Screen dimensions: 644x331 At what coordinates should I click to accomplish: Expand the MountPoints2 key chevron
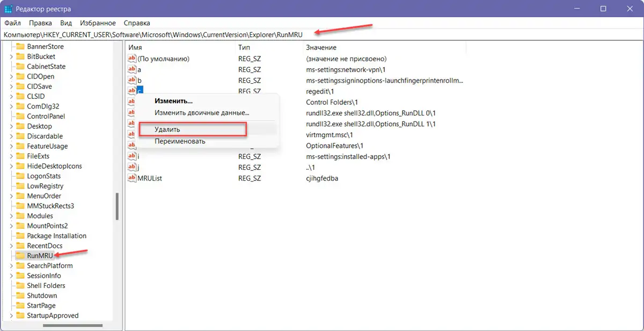[11, 226]
